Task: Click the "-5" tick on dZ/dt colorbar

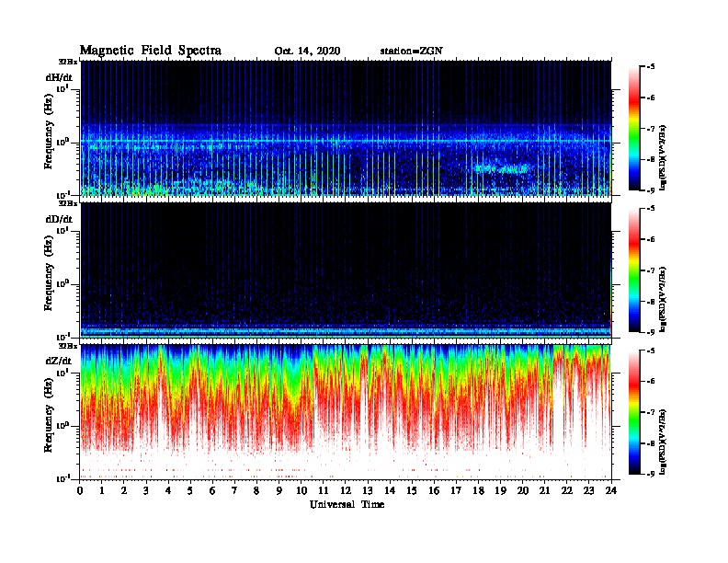Action: click(651, 350)
